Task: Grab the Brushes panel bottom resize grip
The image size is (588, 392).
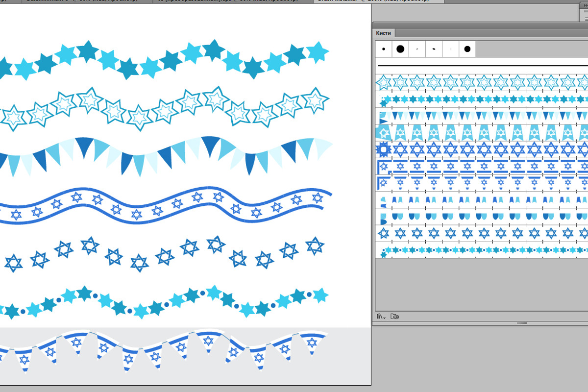Action: point(522,323)
